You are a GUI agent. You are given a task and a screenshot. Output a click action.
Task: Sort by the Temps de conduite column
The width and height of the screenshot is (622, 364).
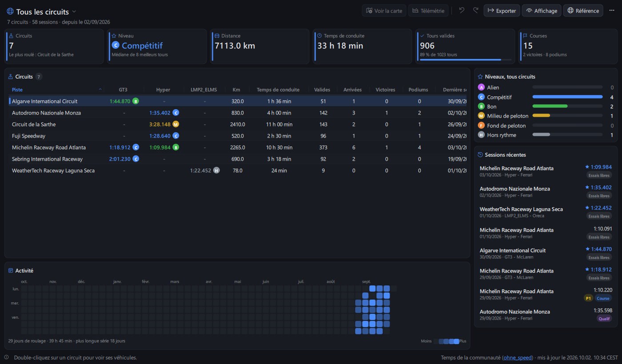click(278, 90)
